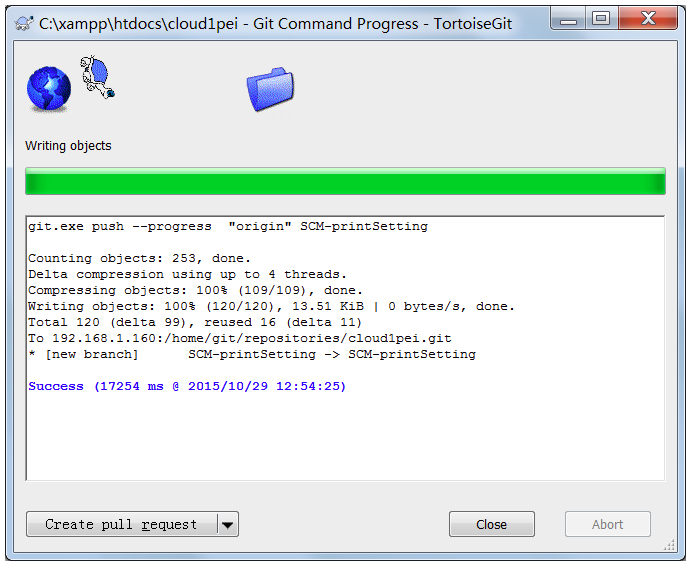Image resolution: width=693 pixels, height=568 pixels.
Task: Maximize the TortoiseGit progress window
Action: coord(601,19)
